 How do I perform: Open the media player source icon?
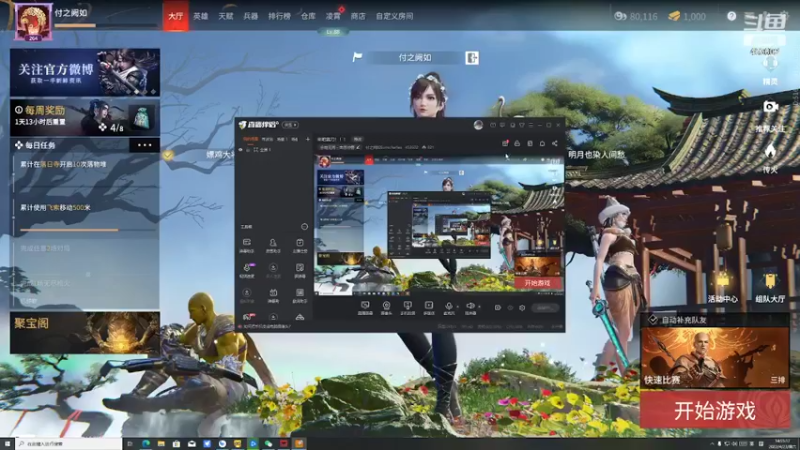429,306
